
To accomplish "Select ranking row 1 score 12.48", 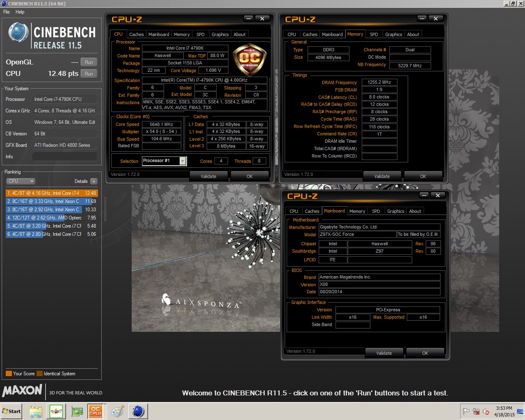I will pos(52,193).
